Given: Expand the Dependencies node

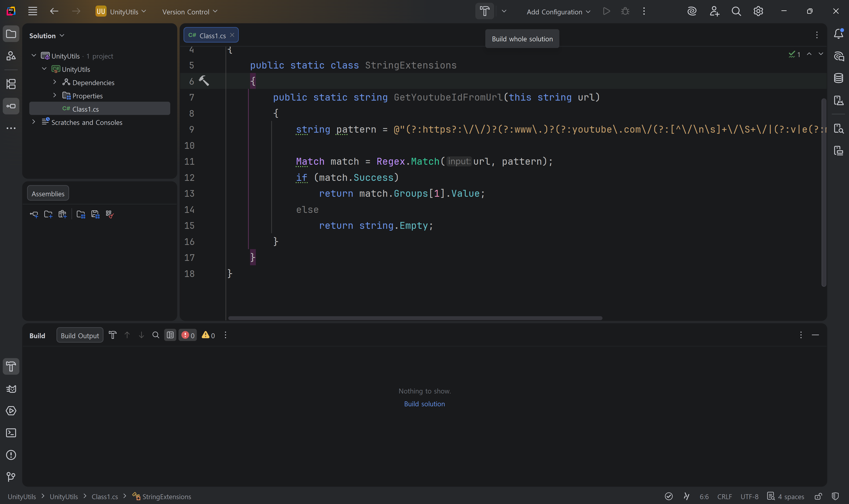Looking at the screenshot, I should [55, 82].
